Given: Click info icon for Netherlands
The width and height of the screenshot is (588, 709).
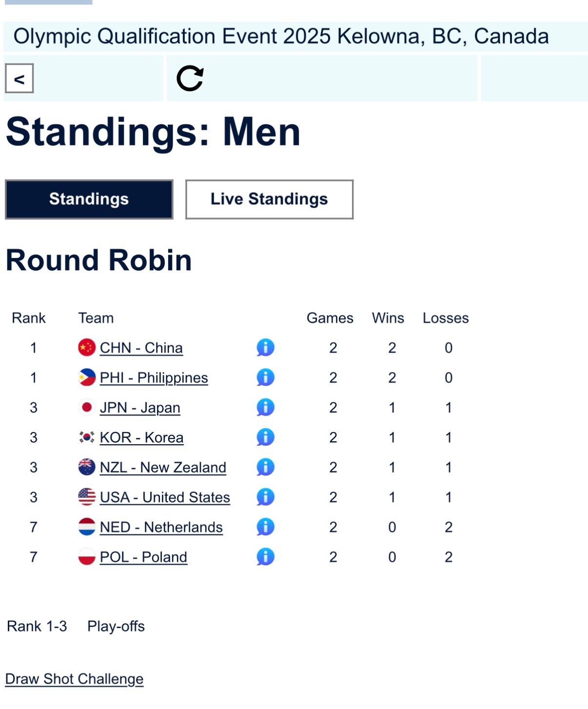Looking at the screenshot, I should (265, 527).
